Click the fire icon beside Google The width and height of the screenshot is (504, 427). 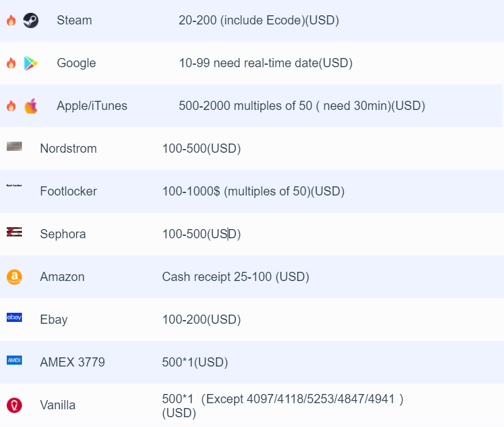[x=11, y=63]
